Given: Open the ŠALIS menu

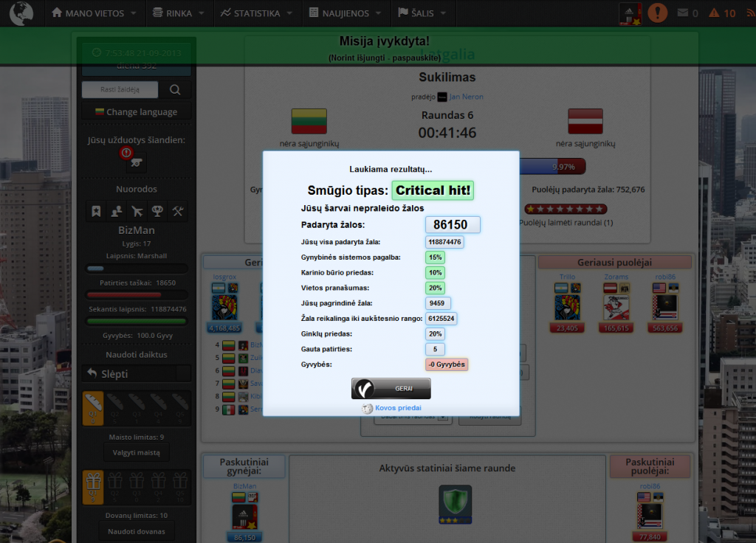Looking at the screenshot, I should (x=422, y=13).
